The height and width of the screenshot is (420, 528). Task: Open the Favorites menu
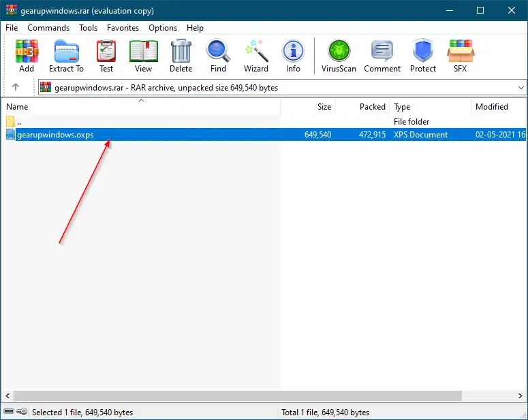tap(123, 28)
